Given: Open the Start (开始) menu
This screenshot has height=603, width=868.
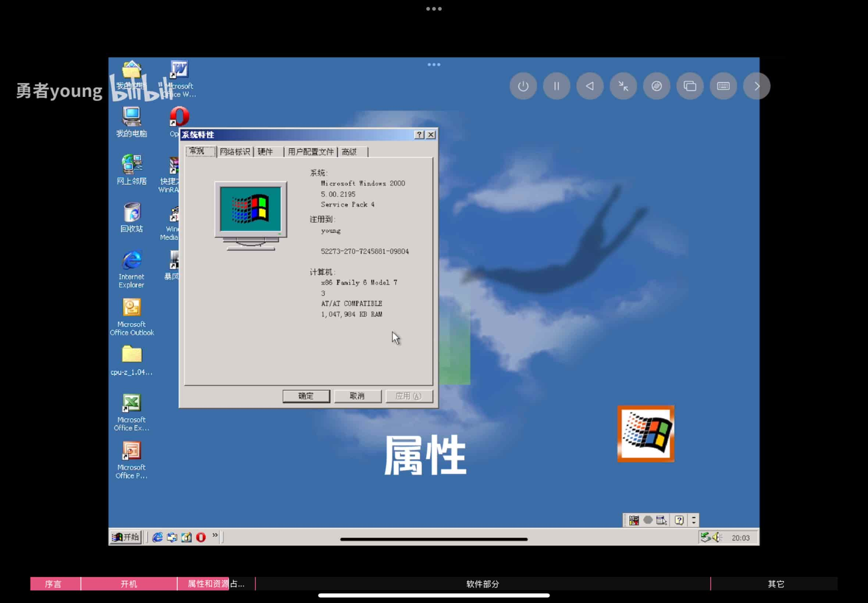Looking at the screenshot, I should 126,537.
